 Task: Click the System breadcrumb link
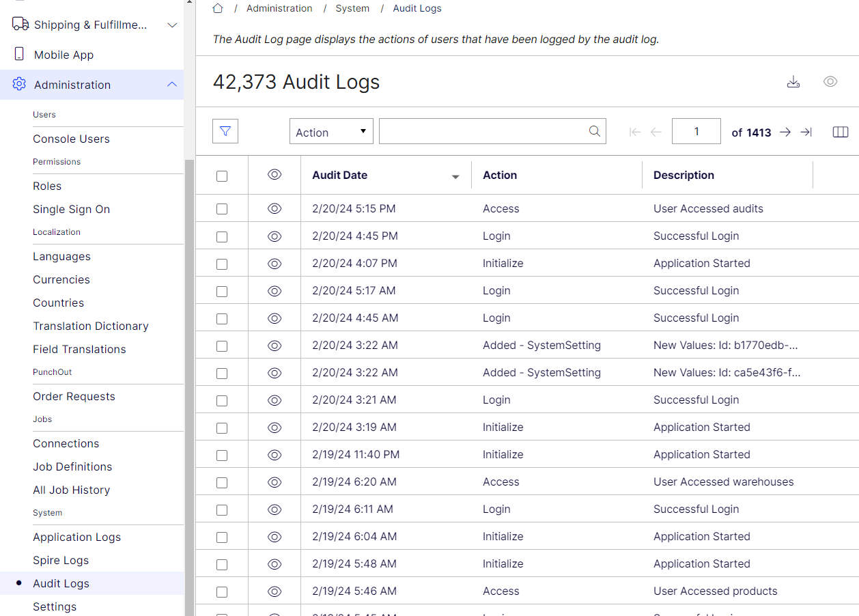click(352, 8)
